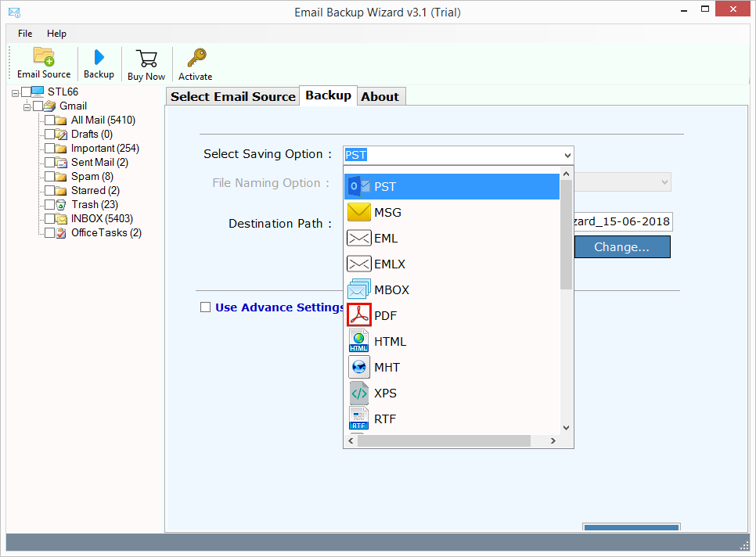The width and height of the screenshot is (756, 557).
Task: Tick the INBOX (5403) checkbox
Action: coord(49,219)
